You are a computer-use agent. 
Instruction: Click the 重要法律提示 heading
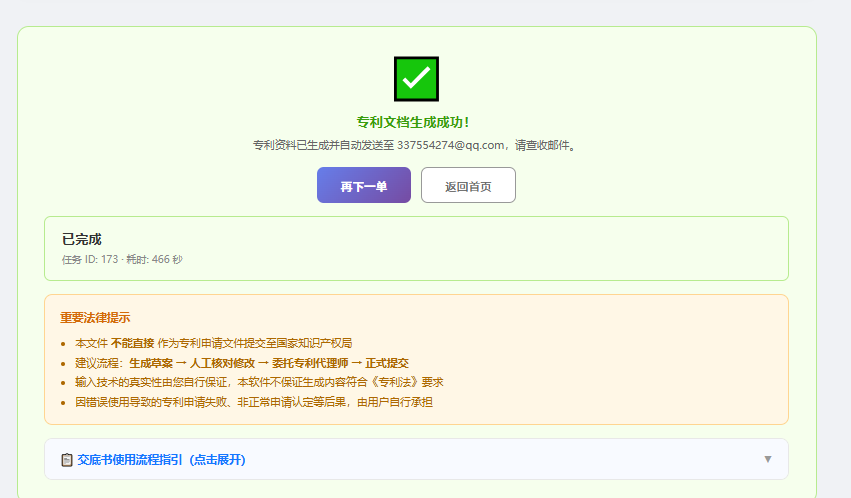(95, 318)
